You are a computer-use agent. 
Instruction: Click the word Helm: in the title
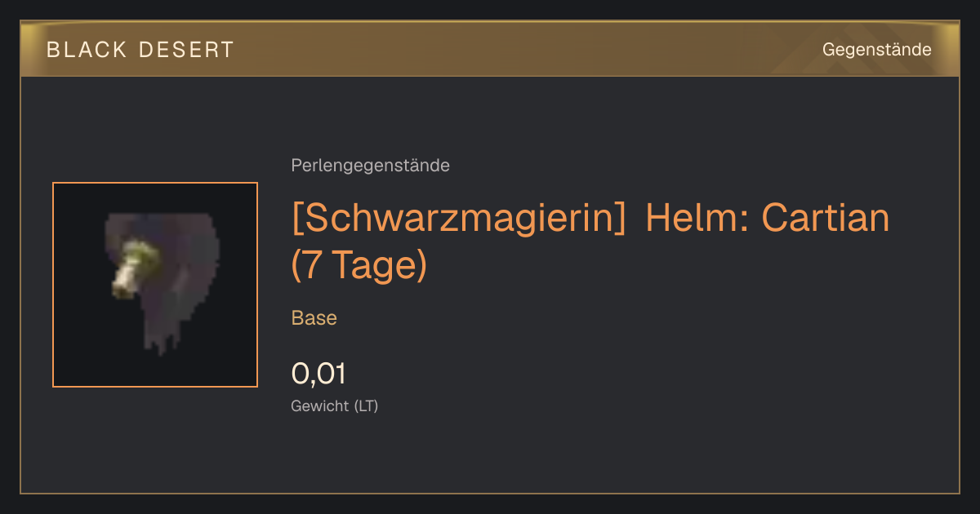coord(697,218)
